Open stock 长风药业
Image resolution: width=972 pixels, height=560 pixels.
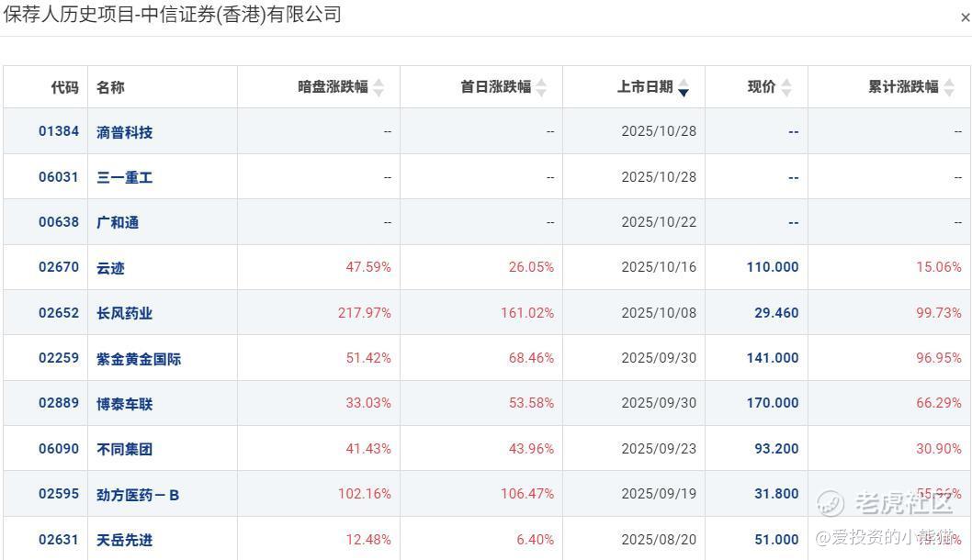pyautogui.click(x=125, y=313)
